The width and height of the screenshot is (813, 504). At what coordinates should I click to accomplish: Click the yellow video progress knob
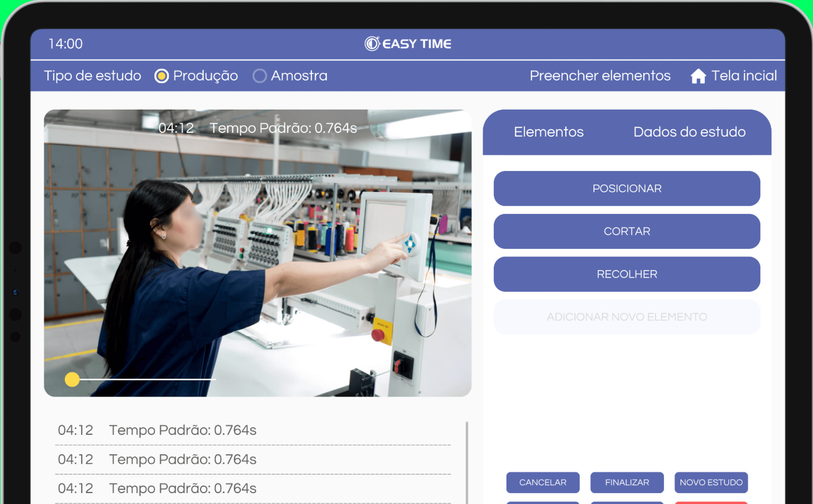(x=72, y=379)
